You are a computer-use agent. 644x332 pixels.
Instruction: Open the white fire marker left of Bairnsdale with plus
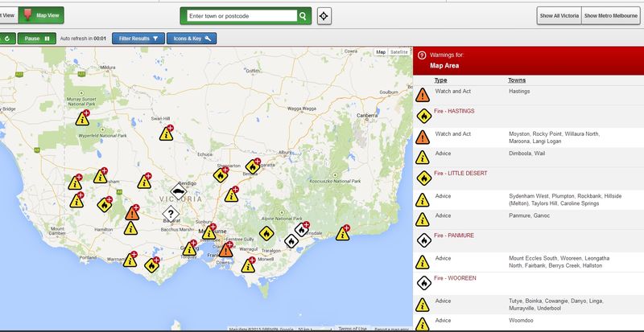pos(301,230)
